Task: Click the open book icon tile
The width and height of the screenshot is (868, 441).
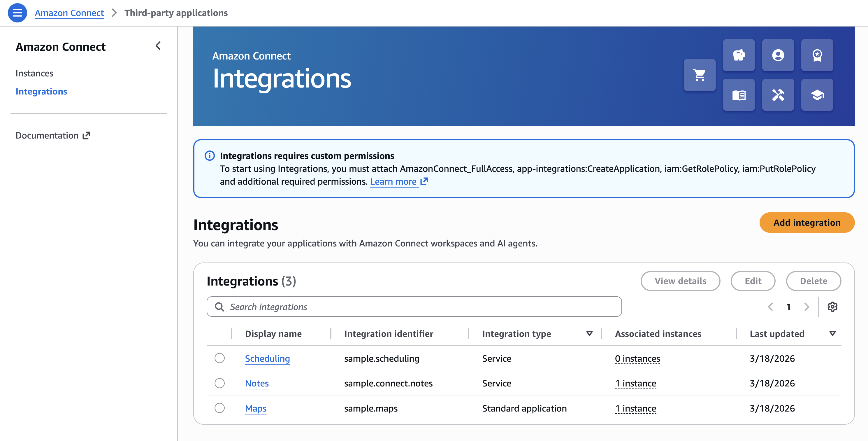Action: tap(739, 95)
